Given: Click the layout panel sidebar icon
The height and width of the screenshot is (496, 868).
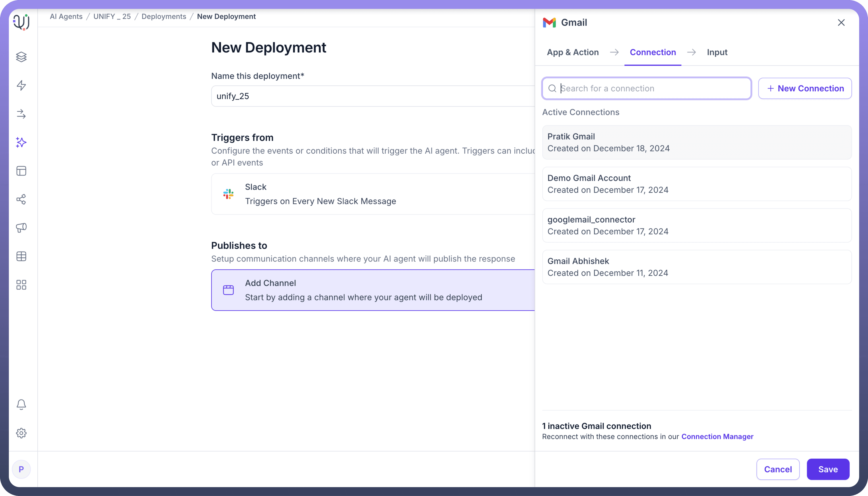Looking at the screenshot, I should pos(21,171).
